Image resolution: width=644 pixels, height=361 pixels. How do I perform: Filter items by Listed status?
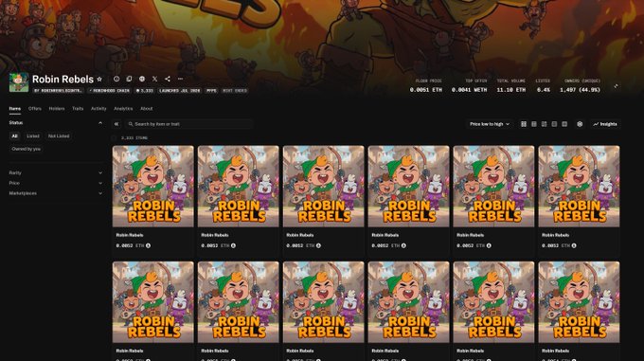coord(33,135)
